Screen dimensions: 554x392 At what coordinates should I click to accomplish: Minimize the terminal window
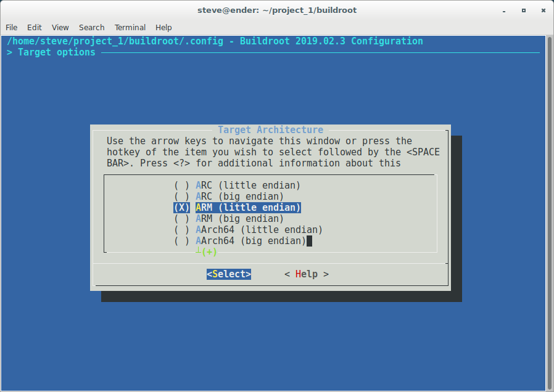(506, 10)
